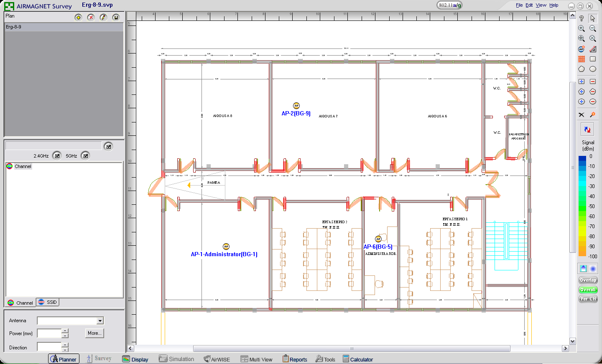
Task: Click the blue house arrow icon
Action: coord(583,268)
